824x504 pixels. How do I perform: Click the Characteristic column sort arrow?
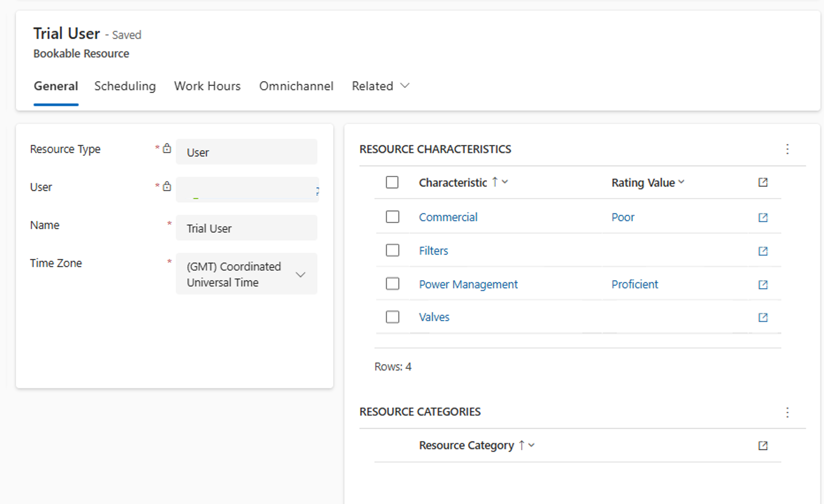click(495, 182)
